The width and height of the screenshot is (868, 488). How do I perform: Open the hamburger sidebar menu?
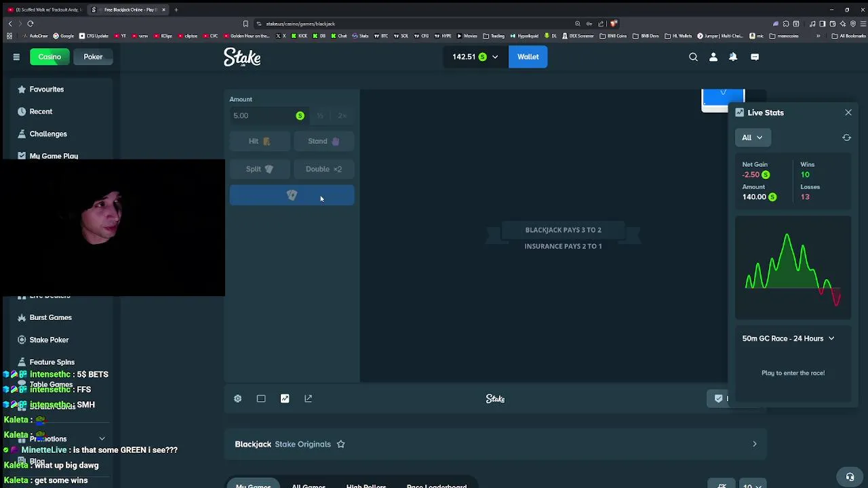pos(16,57)
